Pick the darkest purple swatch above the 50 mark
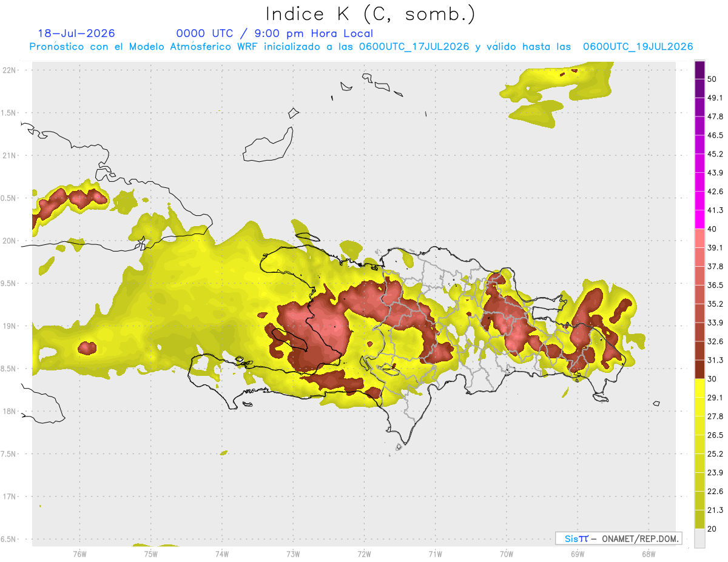The width and height of the screenshot is (728, 562). coord(699,70)
